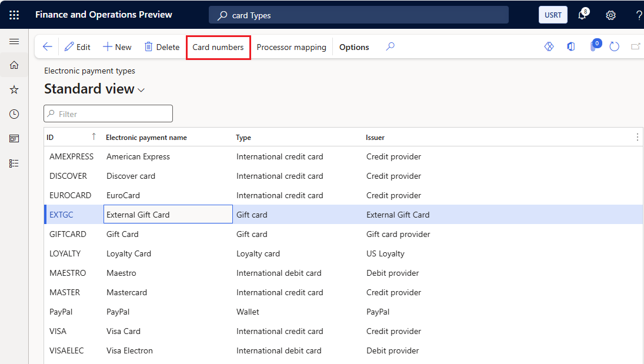Select the LOYALTY row ID
The image size is (644, 364).
coord(65,253)
